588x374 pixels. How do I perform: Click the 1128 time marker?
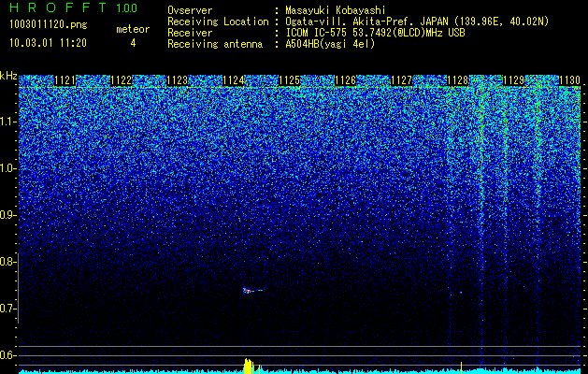458,80
